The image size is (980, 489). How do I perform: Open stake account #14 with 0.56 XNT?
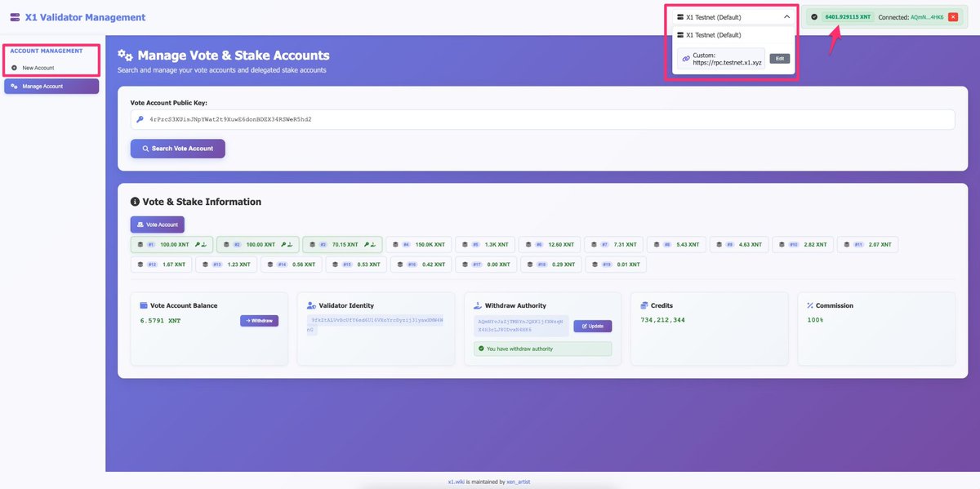[292, 265]
